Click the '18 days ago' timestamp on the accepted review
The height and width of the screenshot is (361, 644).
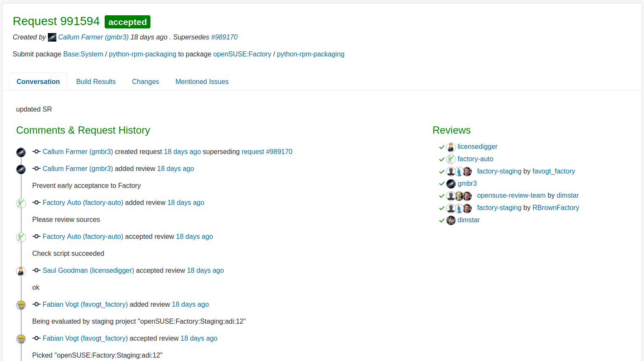point(194,236)
